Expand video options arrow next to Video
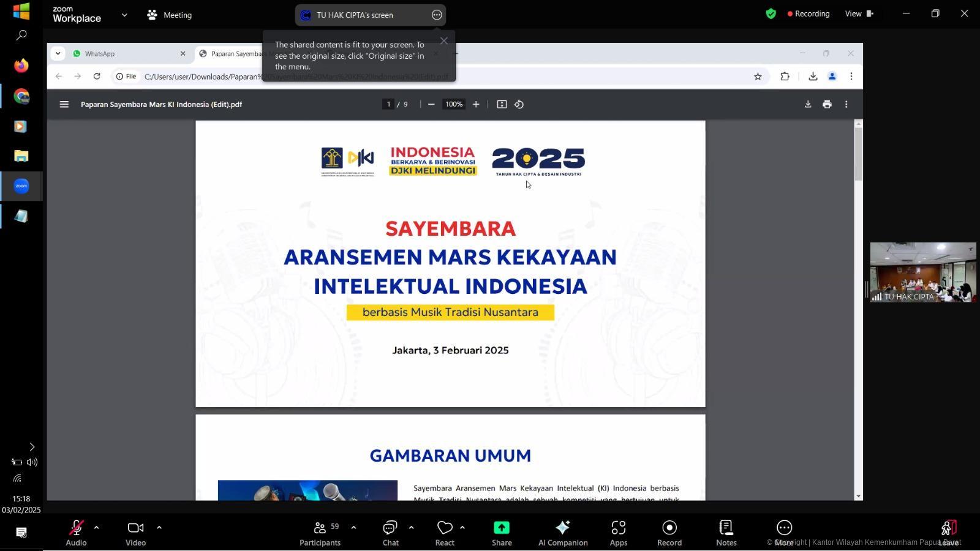The width and height of the screenshot is (980, 551). point(159,527)
